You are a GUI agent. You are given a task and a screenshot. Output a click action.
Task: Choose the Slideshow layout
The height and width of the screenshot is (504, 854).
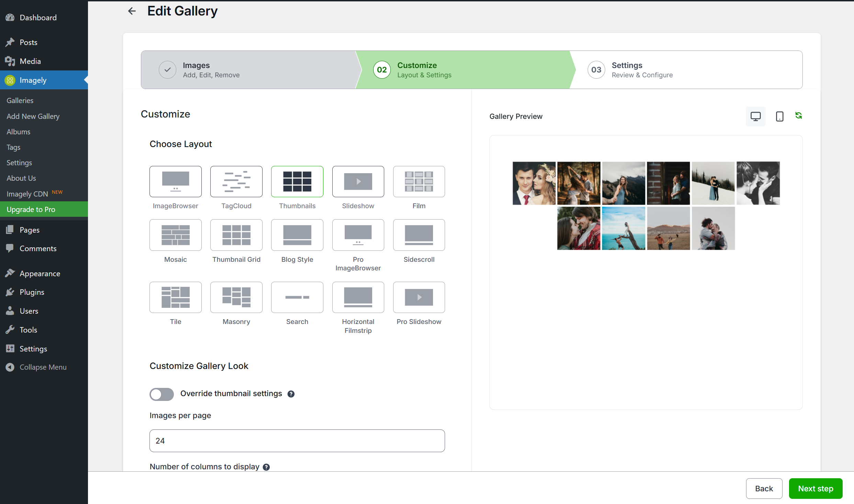coord(358,181)
